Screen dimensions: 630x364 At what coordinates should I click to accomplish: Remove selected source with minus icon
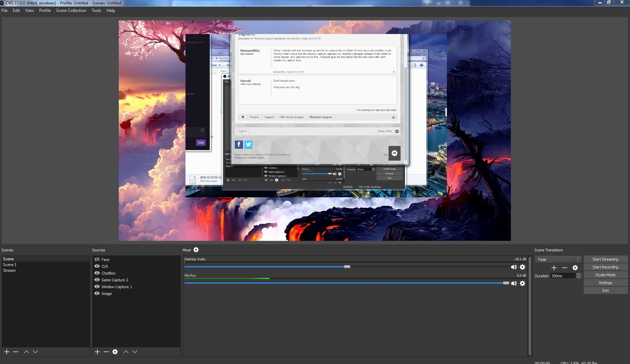[x=106, y=352]
